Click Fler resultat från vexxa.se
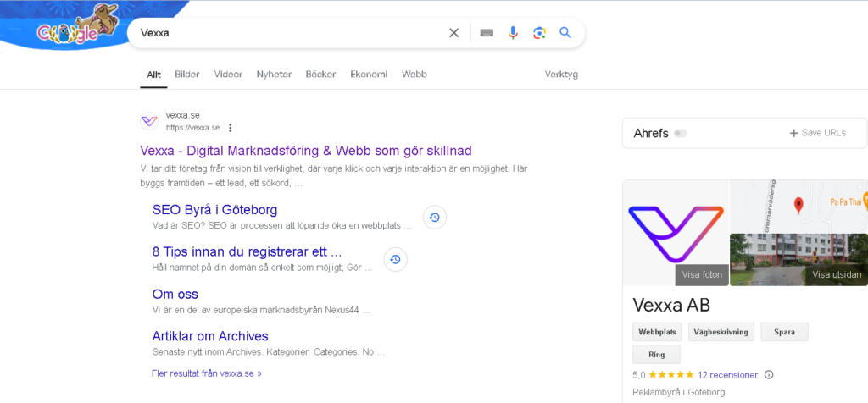 207,373
